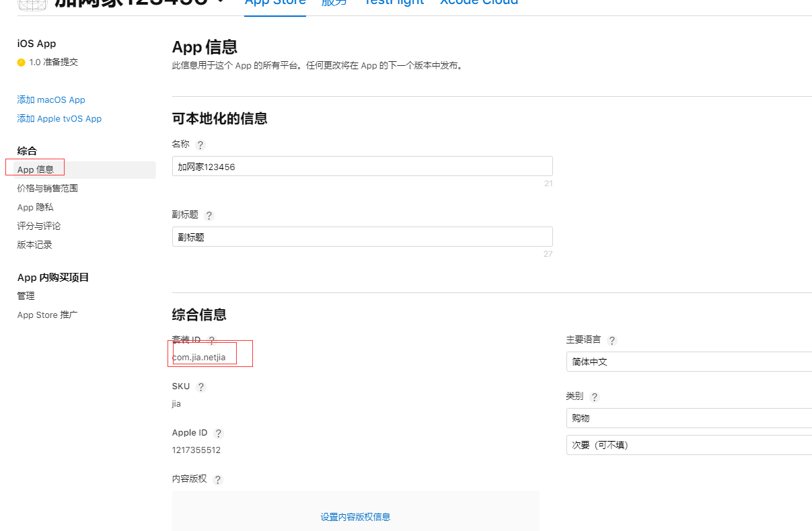Image resolution: width=812 pixels, height=531 pixels.
Task: Click the help icon next to 副标题
Action: 209,216
